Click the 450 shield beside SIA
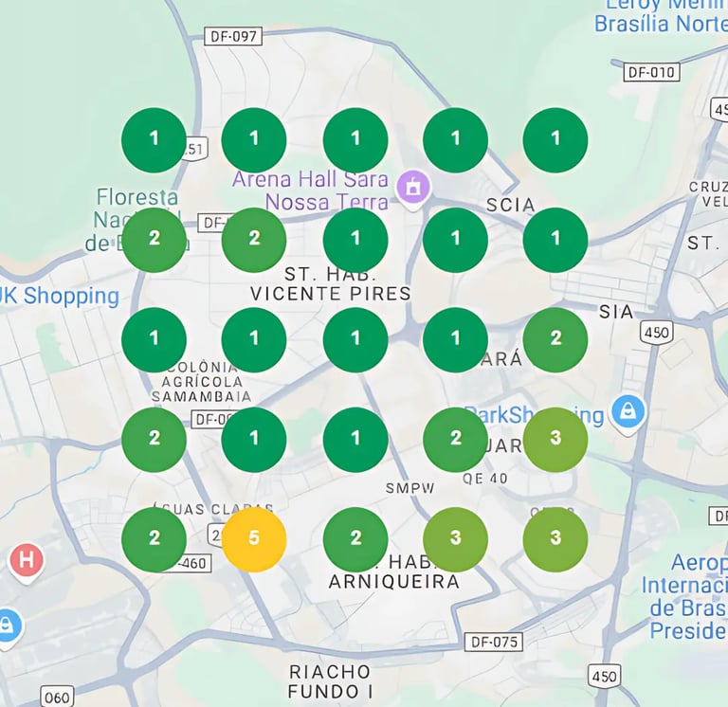This screenshot has height=707, width=728. tap(657, 333)
